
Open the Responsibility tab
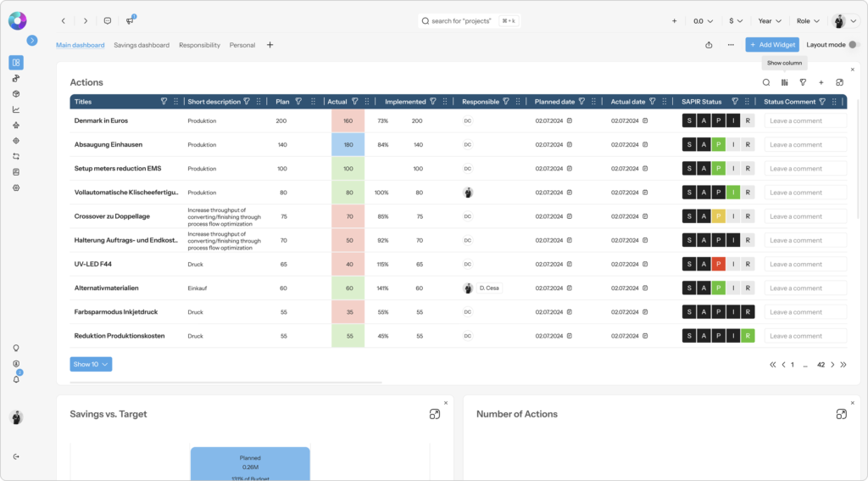click(x=199, y=45)
